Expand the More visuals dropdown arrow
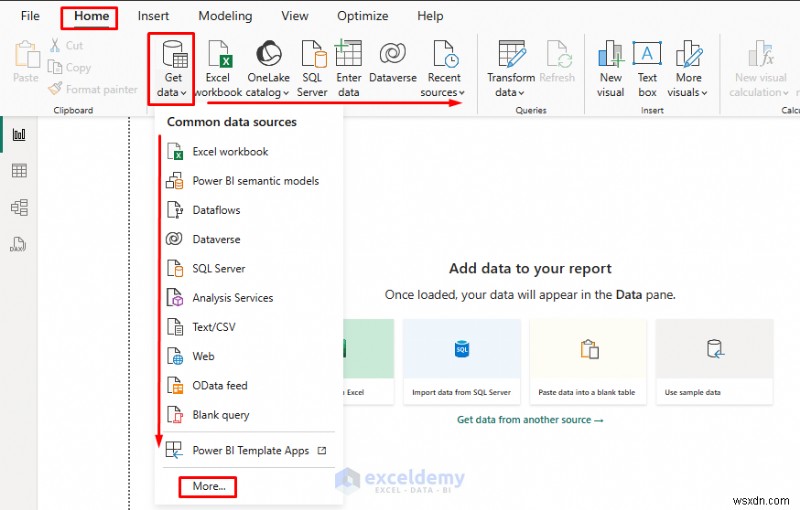The width and height of the screenshot is (800, 510). click(x=704, y=93)
